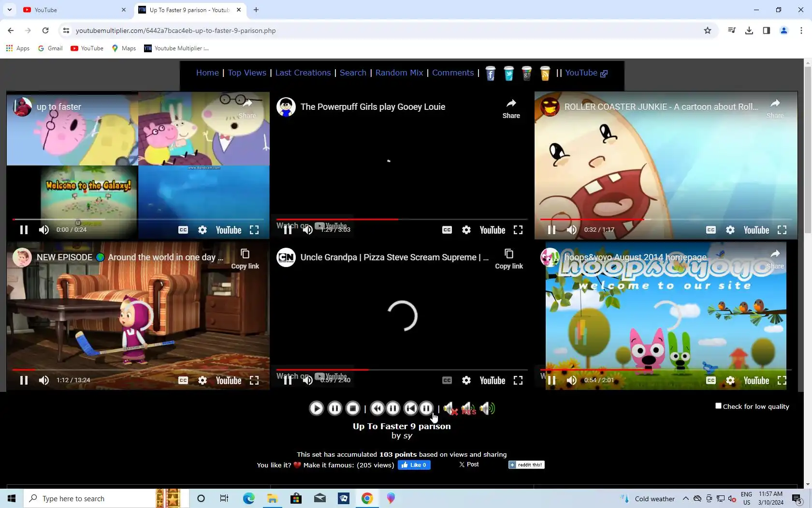Open Chrome downloads icon

[749, 30]
